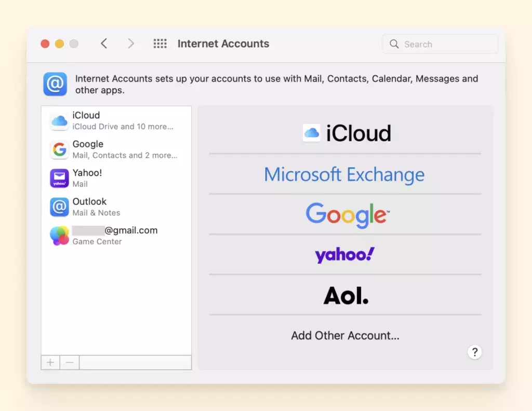This screenshot has width=532, height=411.
Task: Click the Game Center colorful bubbles icon
Action: click(x=59, y=236)
